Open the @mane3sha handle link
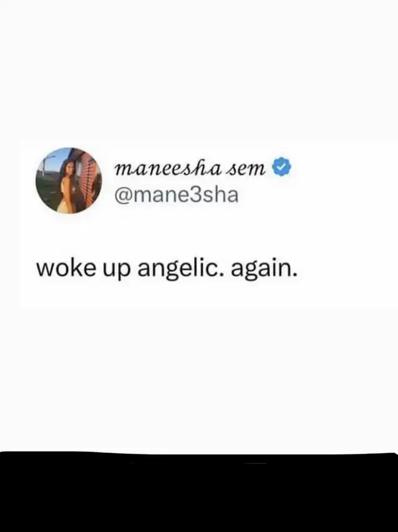This screenshot has height=532, width=398. [x=177, y=195]
